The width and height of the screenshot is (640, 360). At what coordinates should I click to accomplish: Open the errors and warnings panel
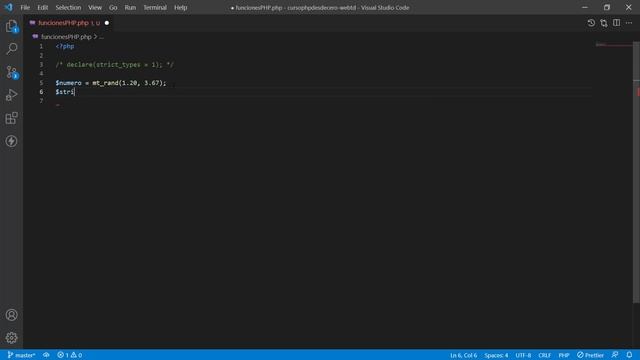(x=69, y=355)
